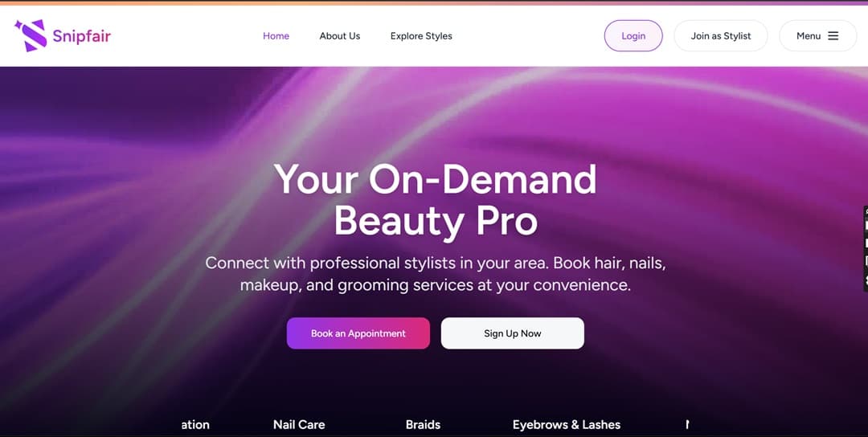The width and height of the screenshot is (868, 437).
Task: Click the cut-off category right of Eyebrows & Lashes
Action: (x=687, y=424)
